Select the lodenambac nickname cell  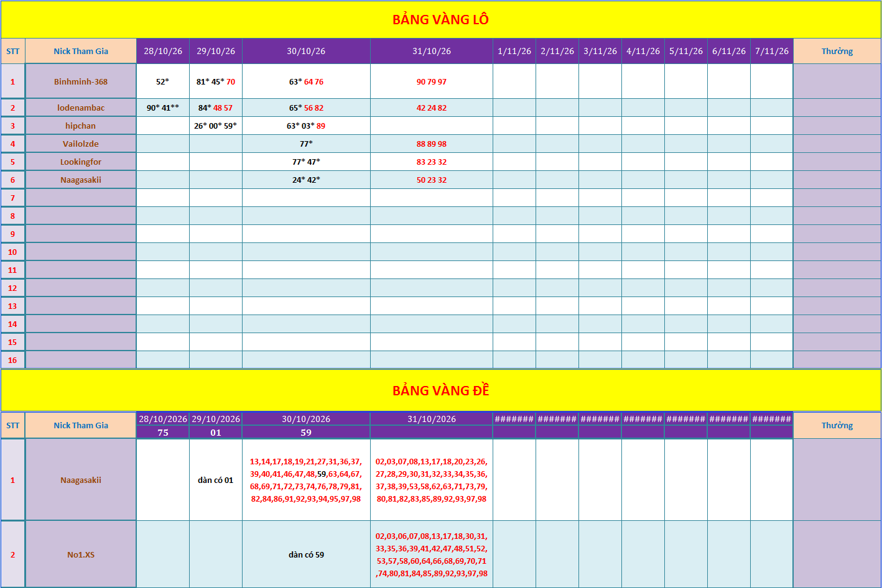coord(81,108)
